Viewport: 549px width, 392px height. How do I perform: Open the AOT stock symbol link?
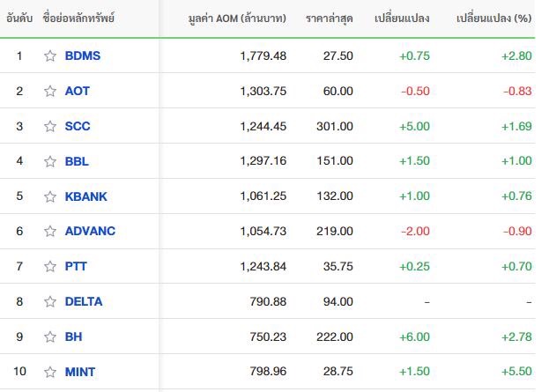(78, 91)
